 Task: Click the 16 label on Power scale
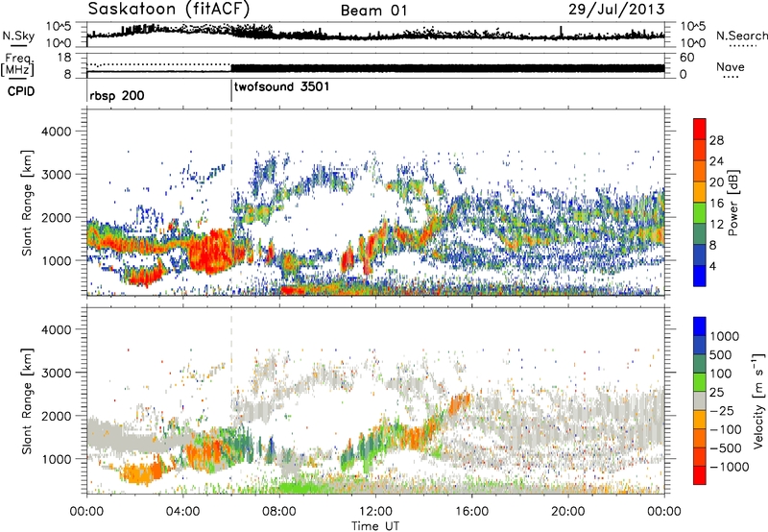pyautogui.click(x=716, y=204)
